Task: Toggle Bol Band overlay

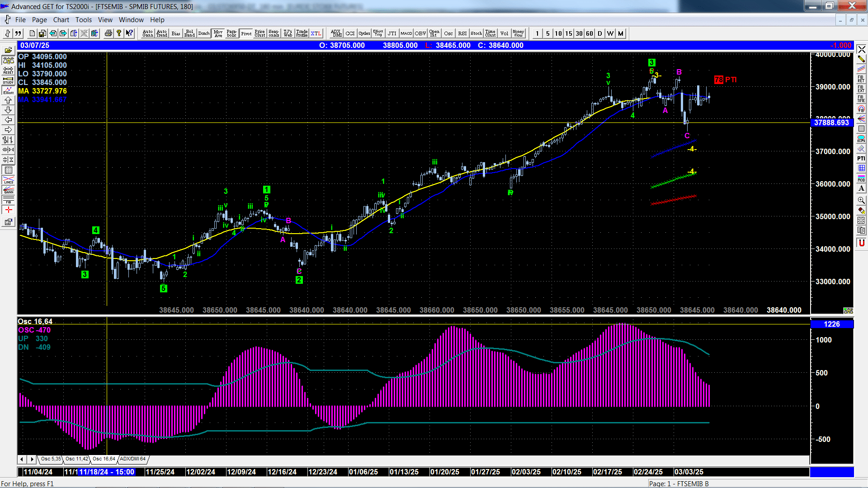Action: click(x=190, y=33)
